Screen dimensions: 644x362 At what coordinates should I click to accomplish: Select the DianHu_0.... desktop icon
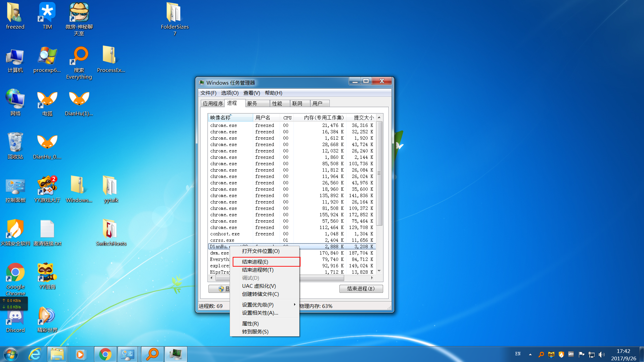pos(47,147)
